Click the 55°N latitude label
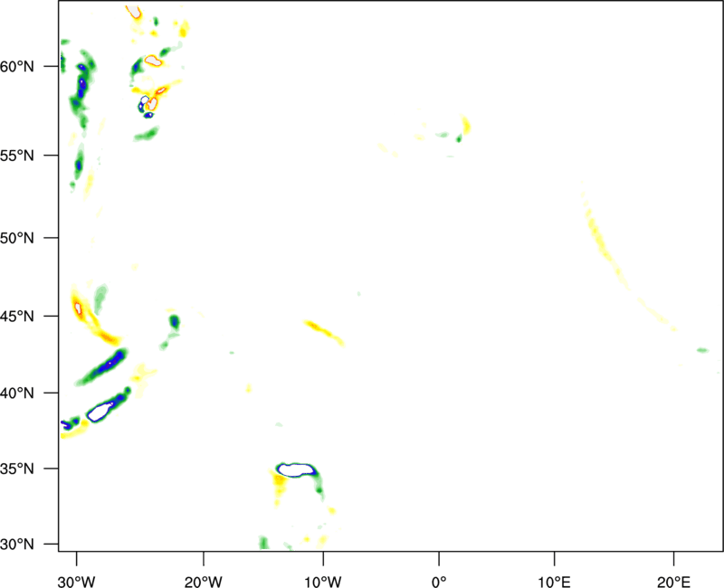Viewport: 724px width, 588px height. 17,155
